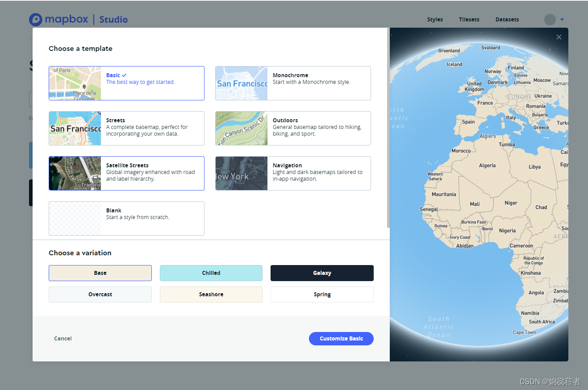This screenshot has width=588, height=390.
Task: Click the Moscow label on globe
Action: pos(542,80)
